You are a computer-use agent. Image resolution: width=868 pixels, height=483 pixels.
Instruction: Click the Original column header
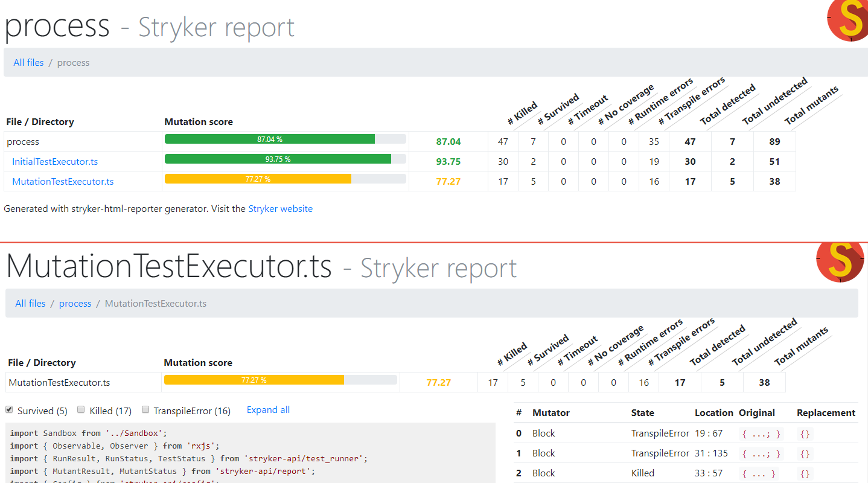coord(757,412)
